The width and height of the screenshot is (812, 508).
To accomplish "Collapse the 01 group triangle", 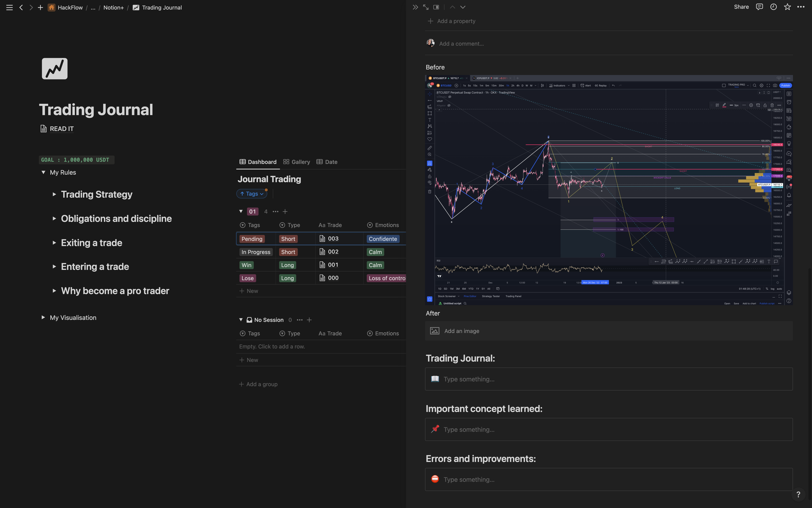I will (241, 211).
